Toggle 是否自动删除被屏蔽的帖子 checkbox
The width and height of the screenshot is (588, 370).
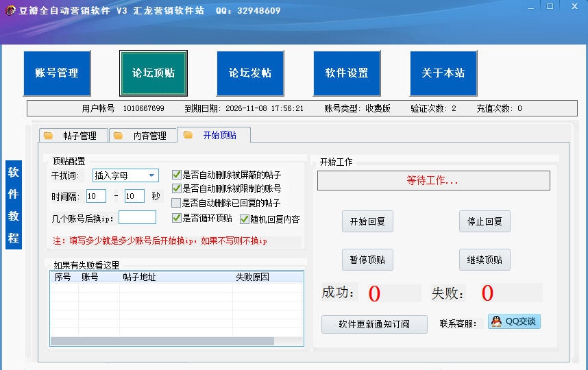pyautogui.click(x=176, y=174)
